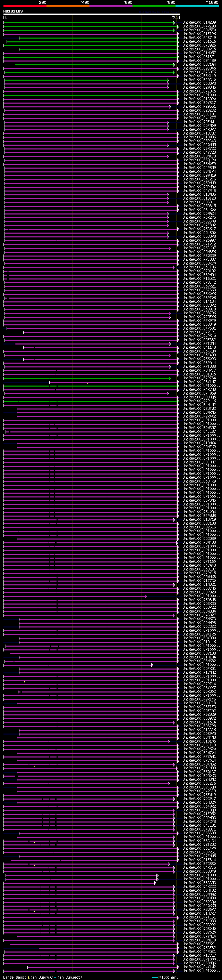Select the UniRef100_B7GBS0 label

199,864
